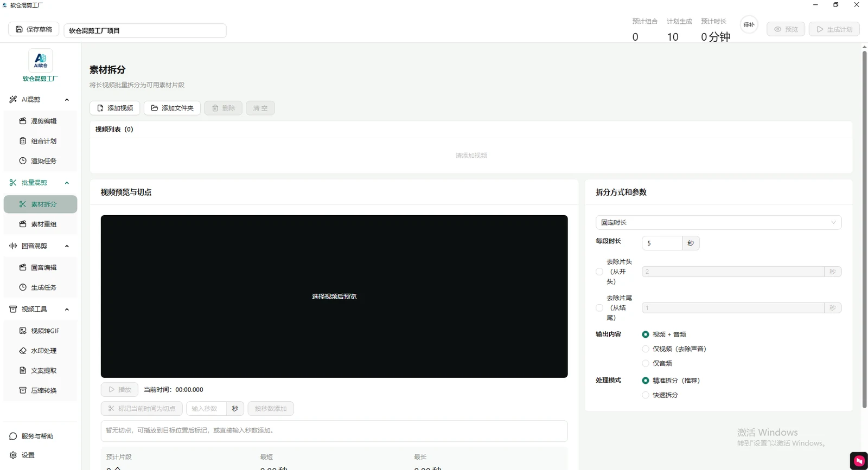This screenshot has height=470, width=868.
Task: Click the vertical scrollbar on the right
Action: [x=865, y=229]
